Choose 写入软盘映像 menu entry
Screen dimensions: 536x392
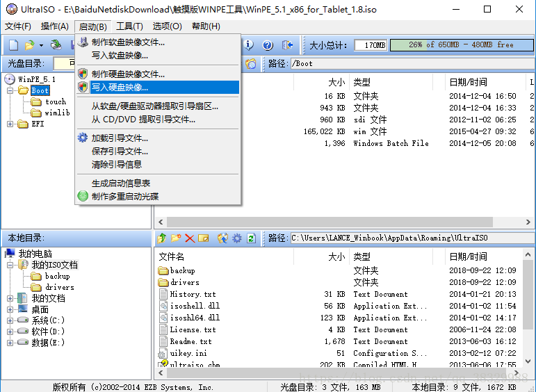coord(158,56)
